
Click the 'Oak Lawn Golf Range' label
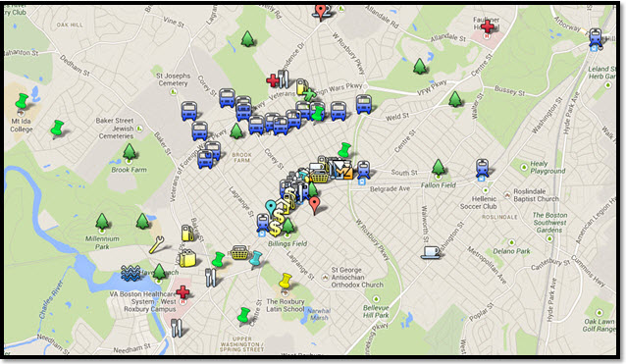(x=599, y=325)
